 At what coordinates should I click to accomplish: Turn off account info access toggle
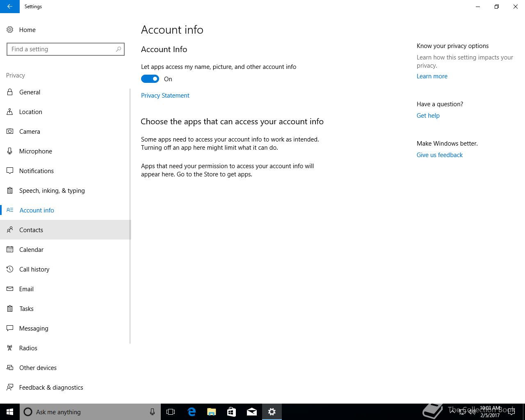[x=150, y=79]
